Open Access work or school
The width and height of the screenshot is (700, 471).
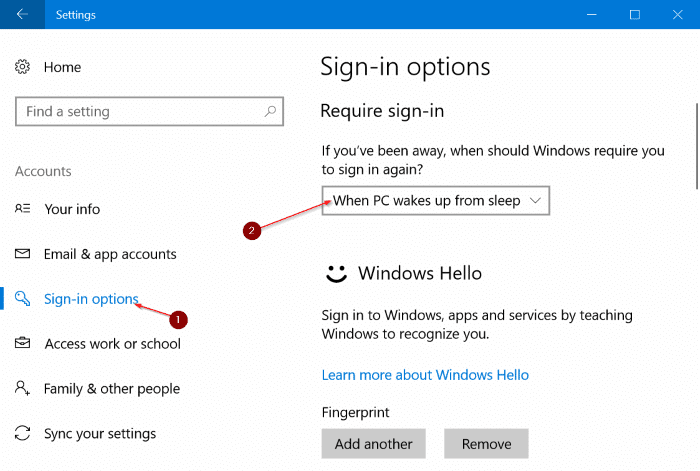(112, 344)
